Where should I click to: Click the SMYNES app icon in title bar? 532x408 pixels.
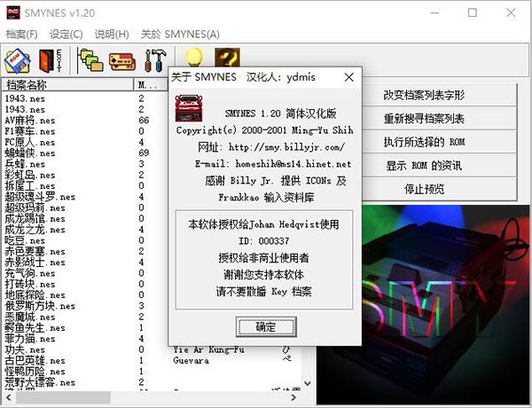(13, 13)
